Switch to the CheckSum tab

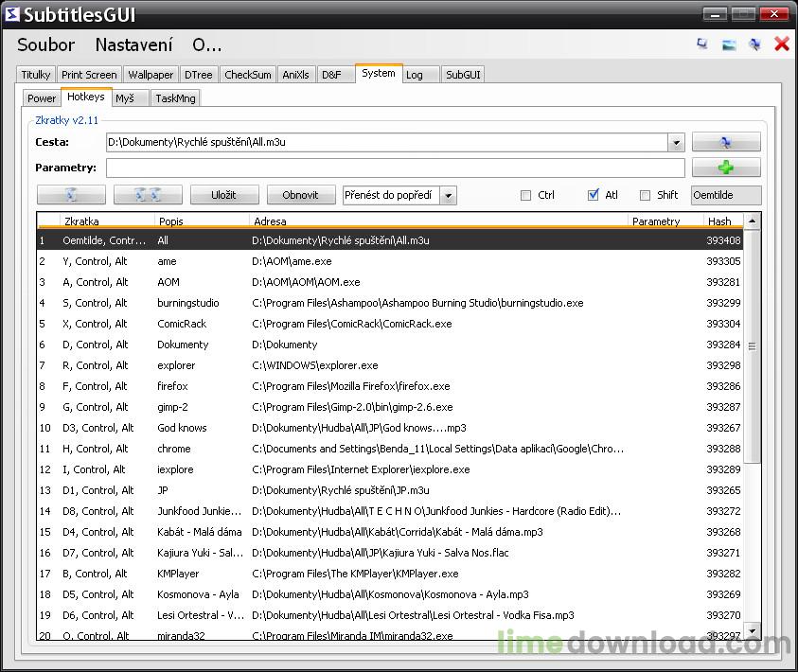pos(248,75)
